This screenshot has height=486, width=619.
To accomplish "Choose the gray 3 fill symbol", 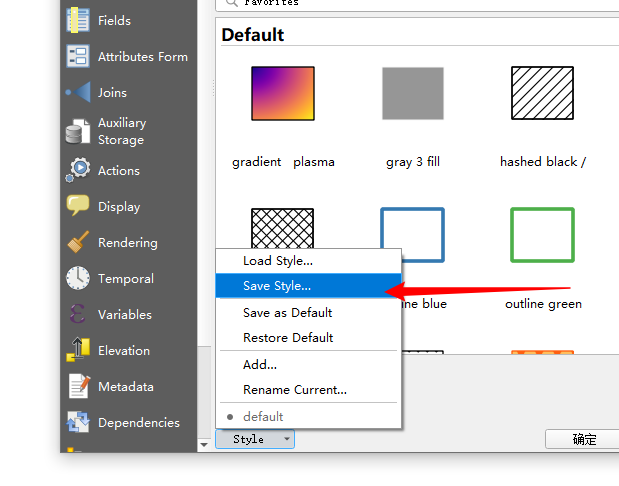I will coord(413,93).
